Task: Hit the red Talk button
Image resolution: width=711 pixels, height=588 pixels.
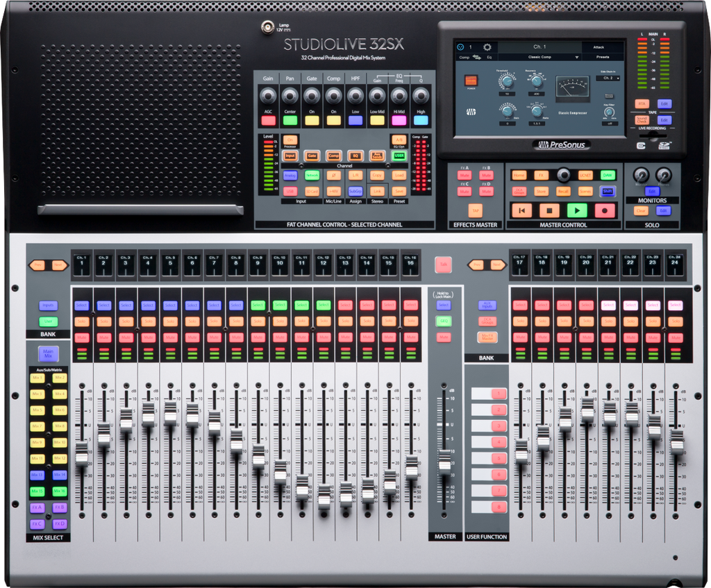Action: tap(443, 264)
